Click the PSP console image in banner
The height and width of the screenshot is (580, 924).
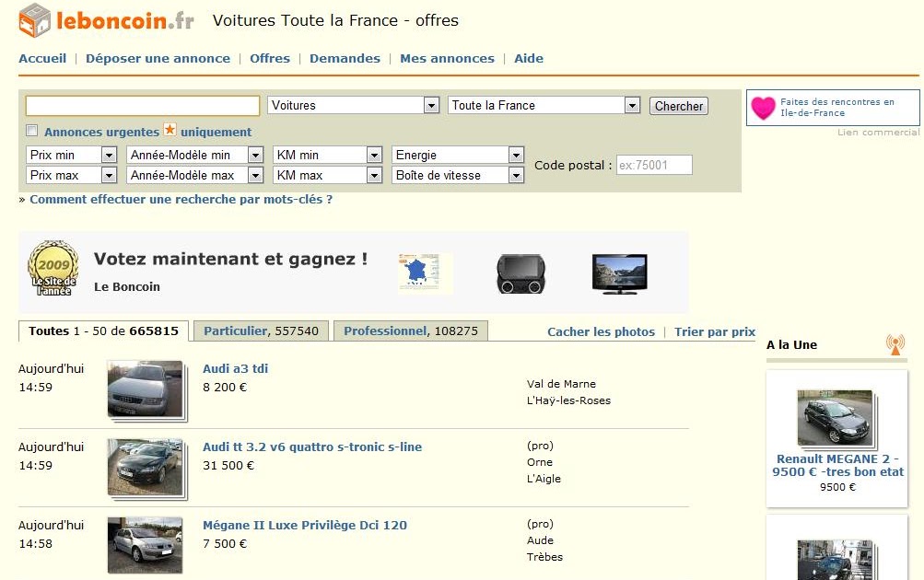[x=520, y=273]
